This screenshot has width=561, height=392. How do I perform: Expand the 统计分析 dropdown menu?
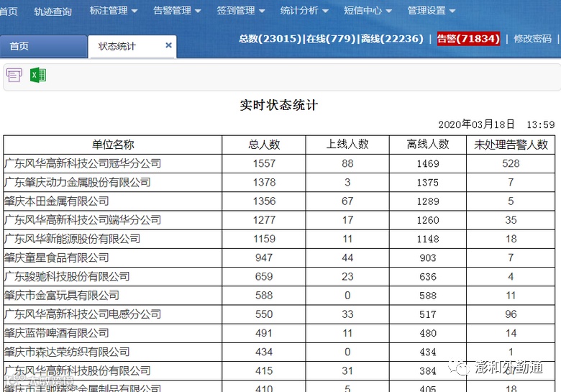tap(304, 11)
